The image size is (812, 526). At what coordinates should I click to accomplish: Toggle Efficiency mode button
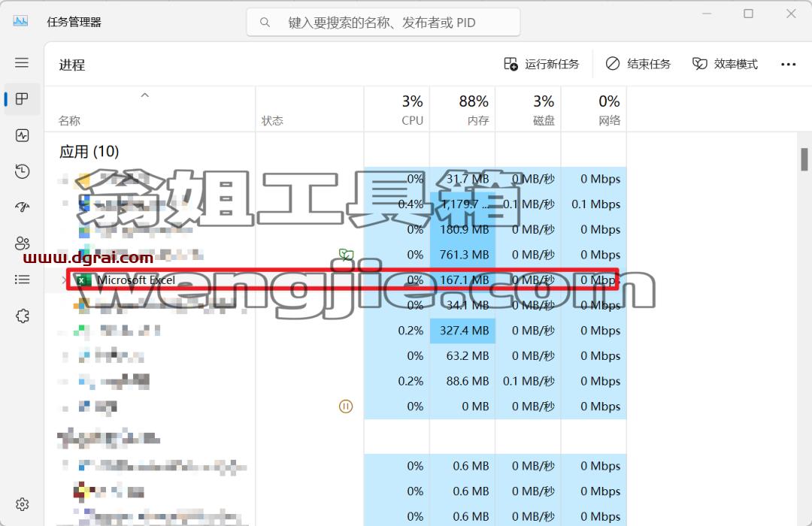pyautogui.click(x=725, y=64)
